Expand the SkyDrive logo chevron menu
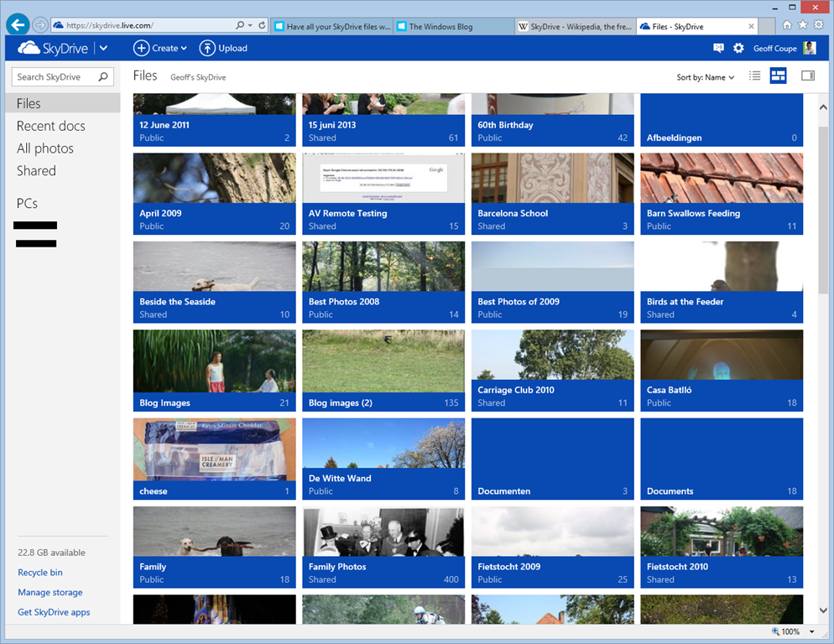 click(x=103, y=49)
